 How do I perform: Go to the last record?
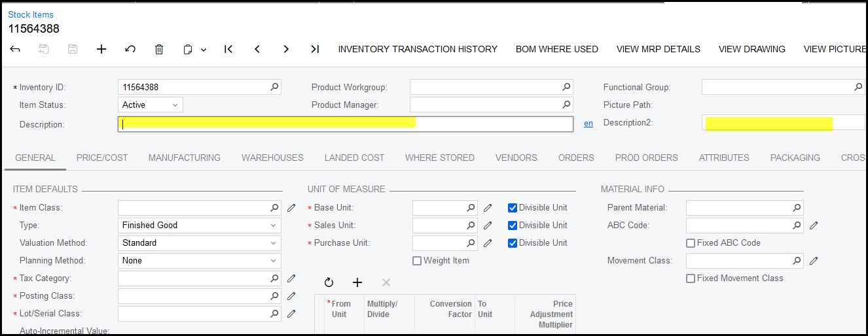(315, 49)
